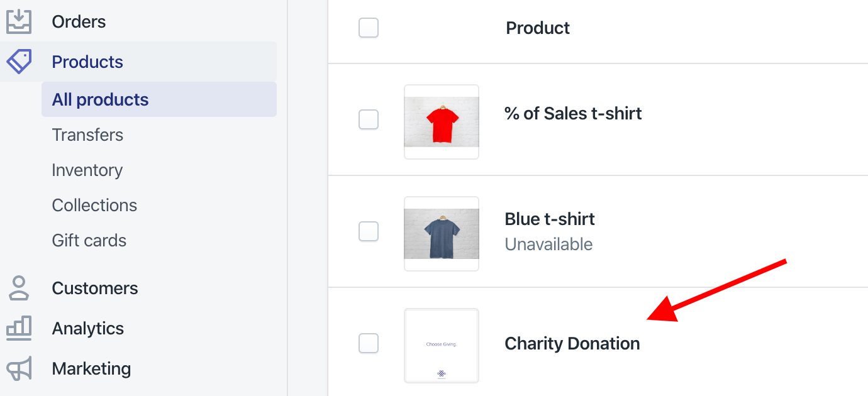The height and width of the screenshot is (396, 868).
Task: Navigate to Inventory page
Action: [x=87, y=170]
